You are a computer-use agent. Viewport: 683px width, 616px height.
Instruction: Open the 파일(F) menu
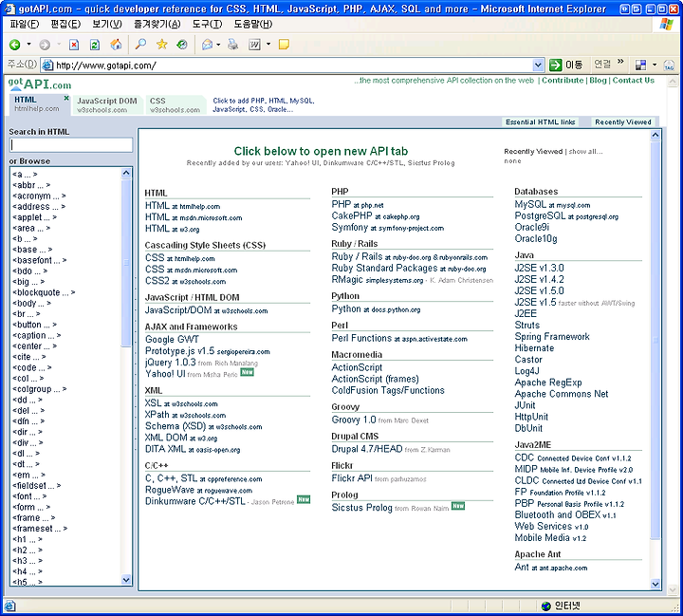coord(25,25)
